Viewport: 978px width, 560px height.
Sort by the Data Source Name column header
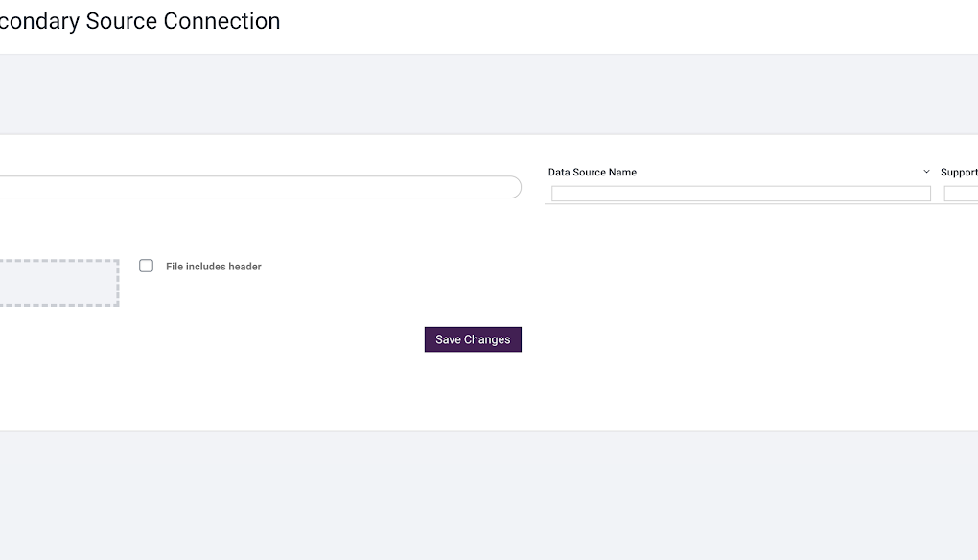[593, 172]
